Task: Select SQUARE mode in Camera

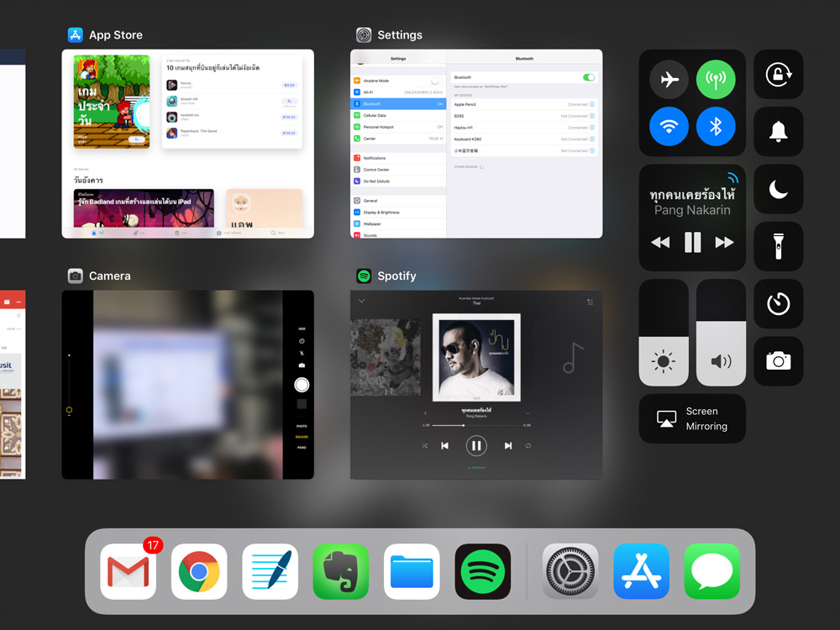Action: pyautogui.click(x=302, y=437)
